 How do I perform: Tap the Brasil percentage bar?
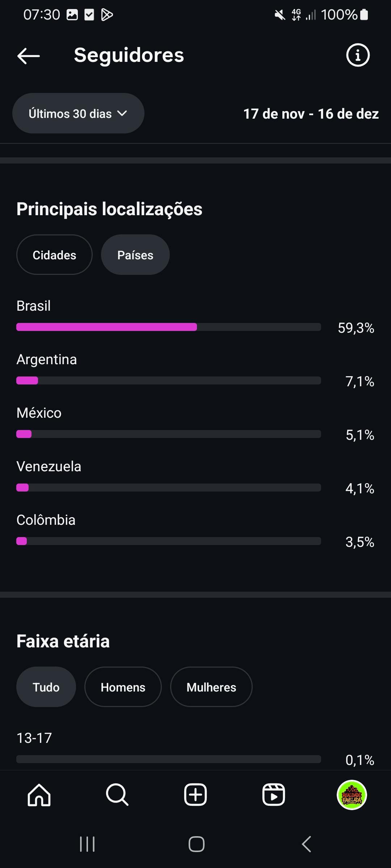point(168,327)
